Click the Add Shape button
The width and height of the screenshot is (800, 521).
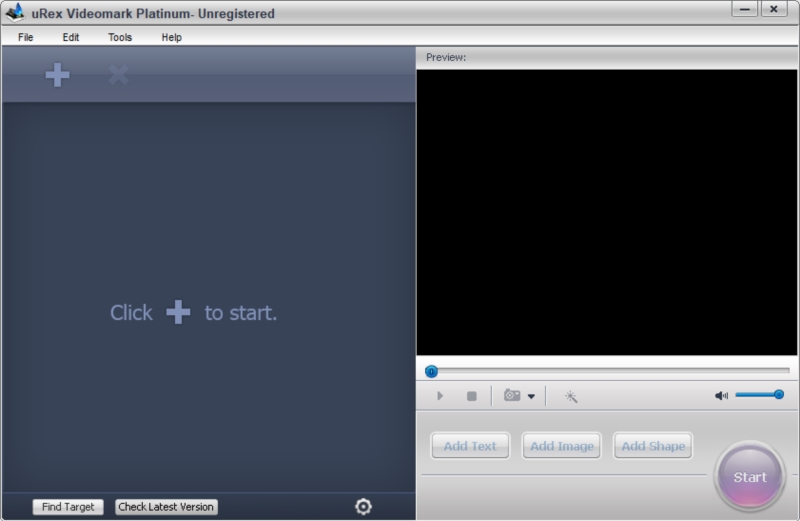[x=653, y=446]
